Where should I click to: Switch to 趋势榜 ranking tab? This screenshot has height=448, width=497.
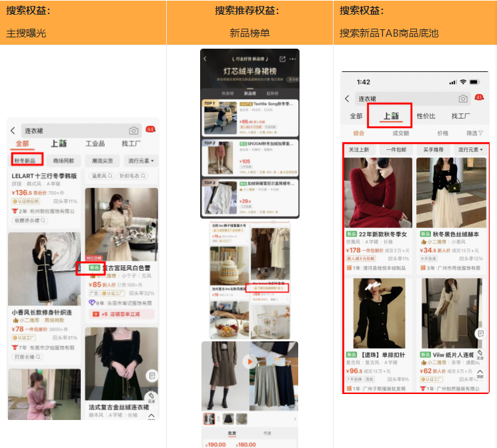click(x=272, y=93)
